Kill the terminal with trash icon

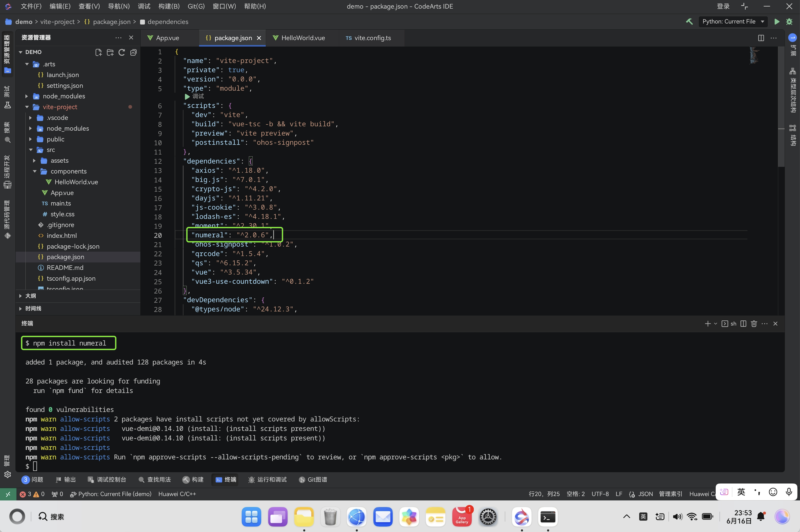(754, 324)
